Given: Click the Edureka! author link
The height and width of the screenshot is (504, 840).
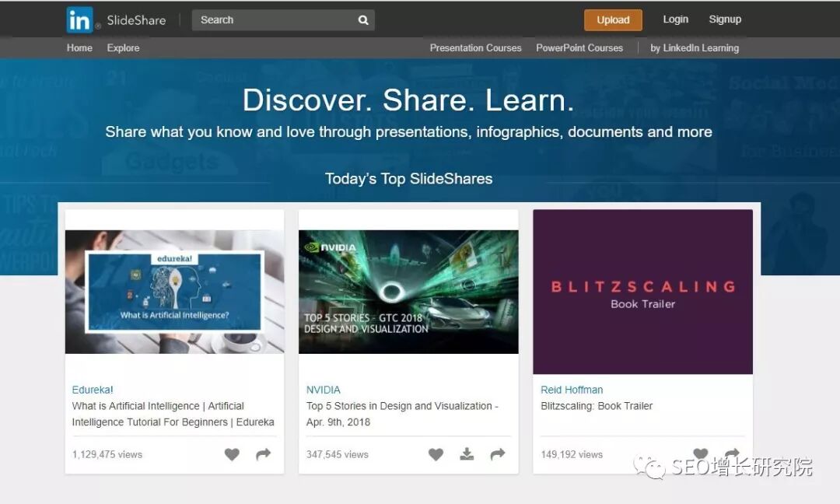Looking at the screenshot, I should click(x=93, y=390).
